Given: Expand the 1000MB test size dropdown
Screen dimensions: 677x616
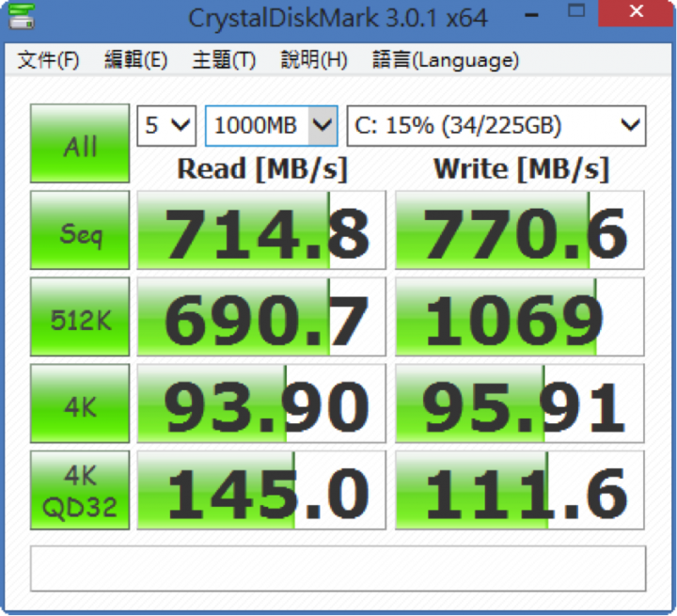Looking at the screenshot, I should pyautogui.click(x=272, y=126).
